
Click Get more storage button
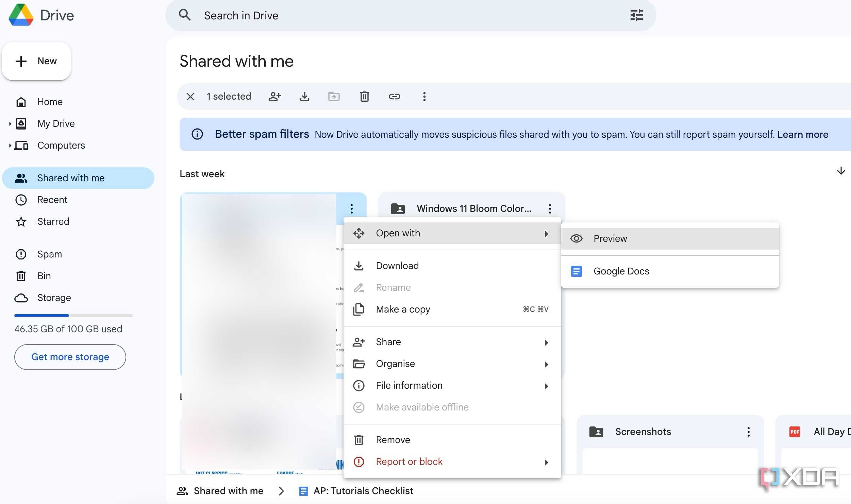(70, 357)
